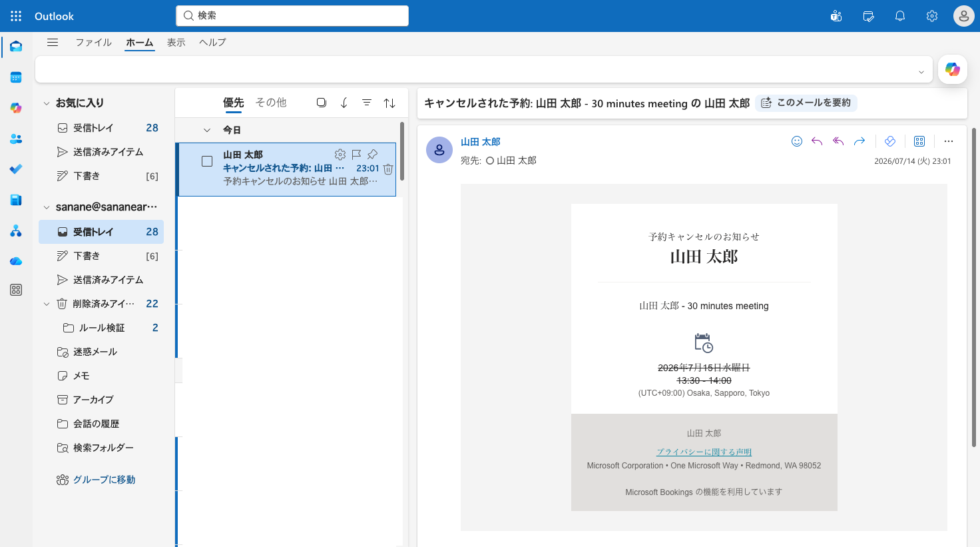Viewport: 980px width, 547px height.
Task: Open the メモ folder
Action: coord(101,376)
